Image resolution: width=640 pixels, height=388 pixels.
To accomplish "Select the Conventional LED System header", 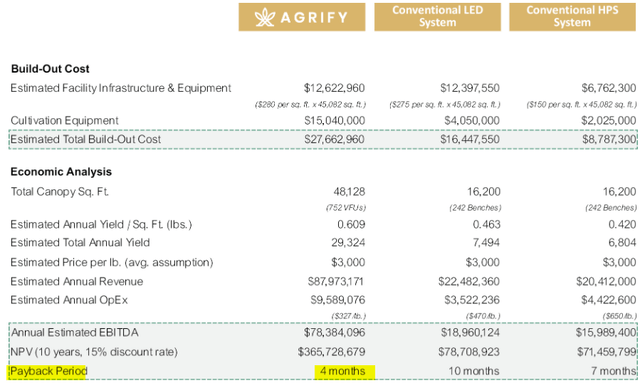I will pyautogui.click(x=438, y=17).
